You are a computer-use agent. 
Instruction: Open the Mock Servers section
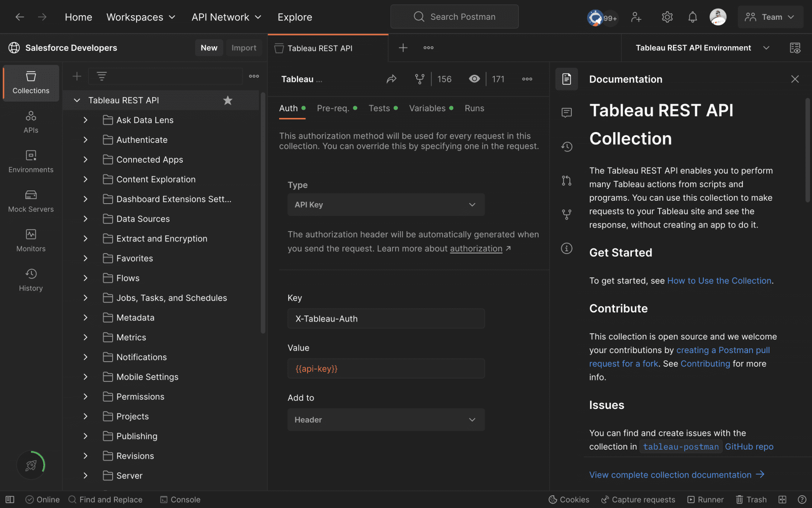(x=31, y=201)
